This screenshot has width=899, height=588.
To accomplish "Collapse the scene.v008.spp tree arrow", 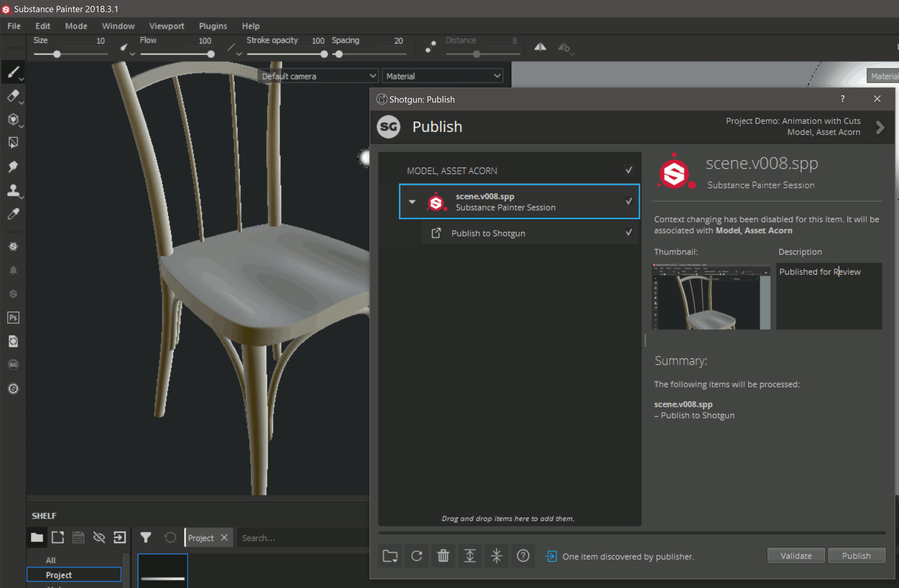I will coord(412,202).
